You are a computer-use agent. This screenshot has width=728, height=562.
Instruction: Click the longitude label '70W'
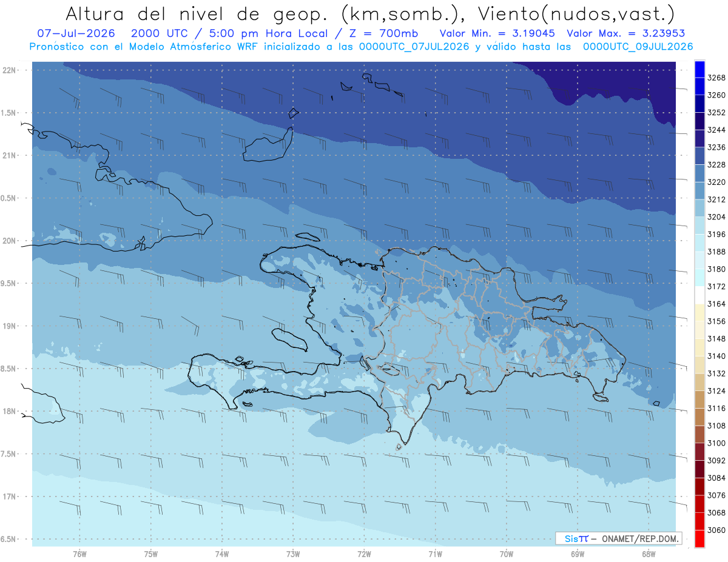(507, 554)
